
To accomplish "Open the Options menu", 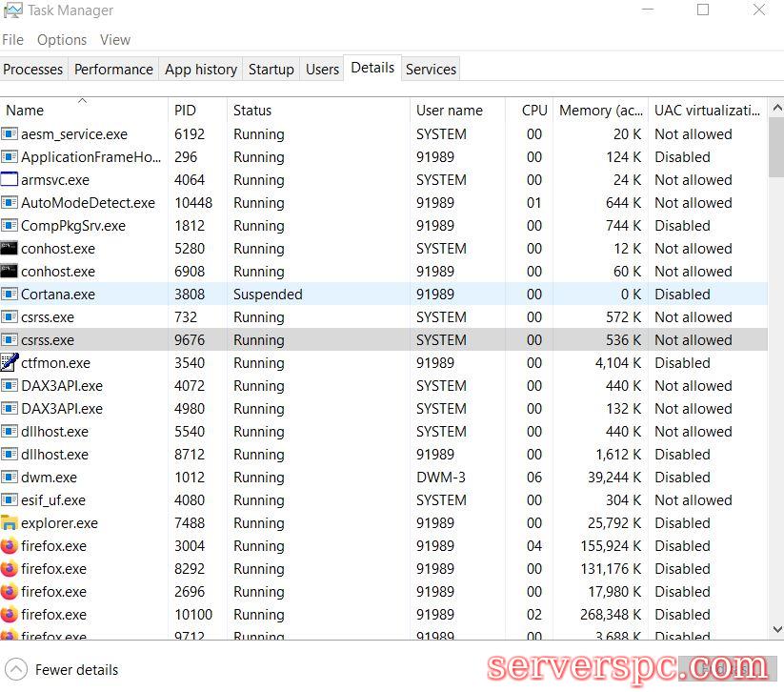I will point(62,40).
